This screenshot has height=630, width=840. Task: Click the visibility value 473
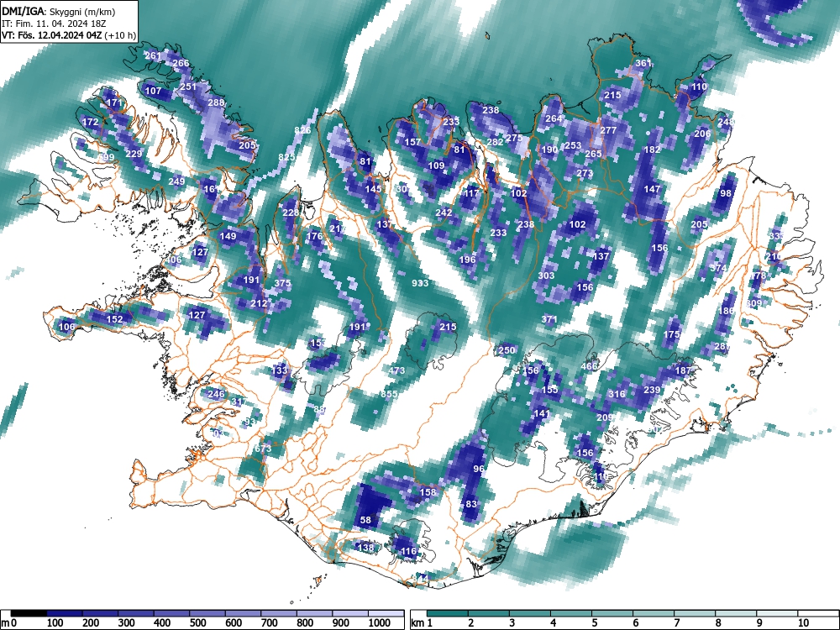(396, 370)
